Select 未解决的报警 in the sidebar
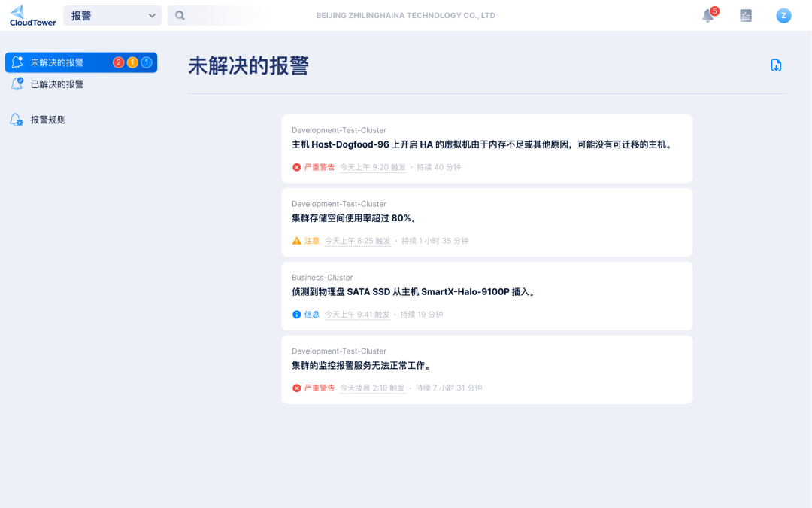Viewport: 812px width, 508px height. 81,62
